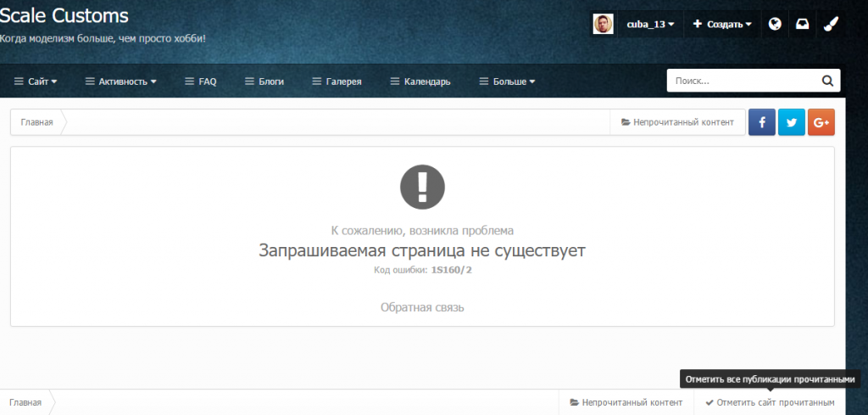
Task: Share the page on Twitter
Action: pyautogui.click(x=792, y=122)
